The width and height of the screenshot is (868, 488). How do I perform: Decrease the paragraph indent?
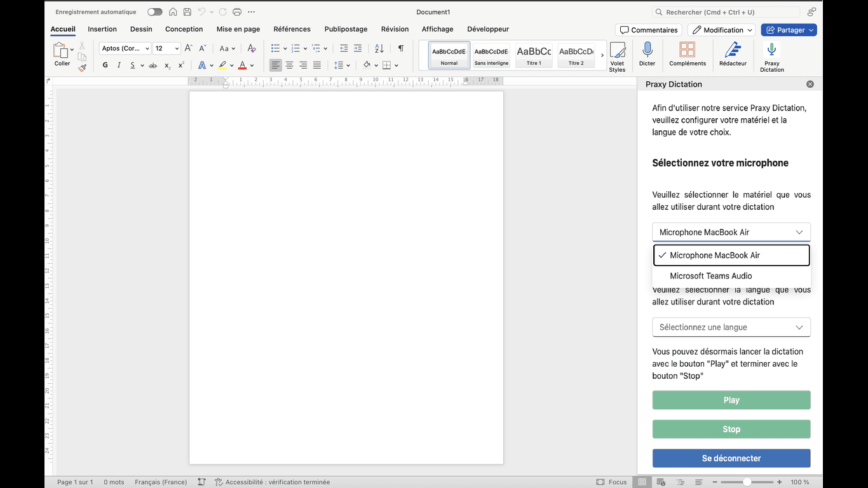pos(344,48)
